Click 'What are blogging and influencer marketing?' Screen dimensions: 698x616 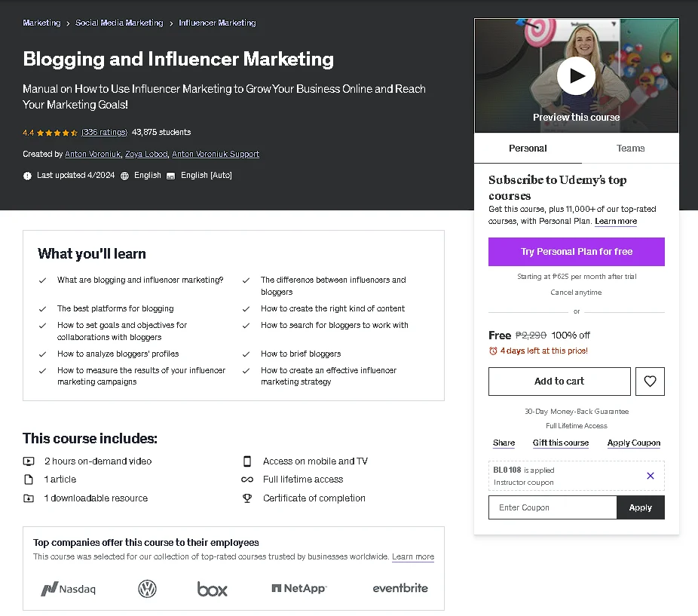click(140, 280)
